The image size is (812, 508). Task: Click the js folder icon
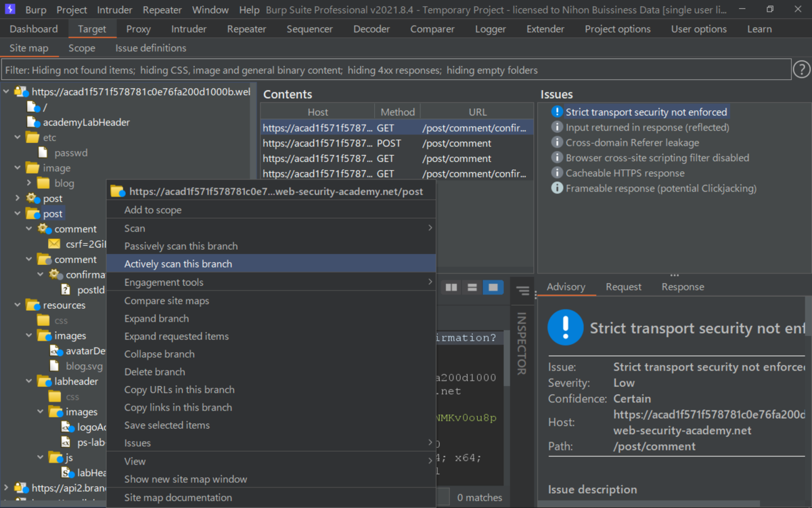[x=55, y=458]
